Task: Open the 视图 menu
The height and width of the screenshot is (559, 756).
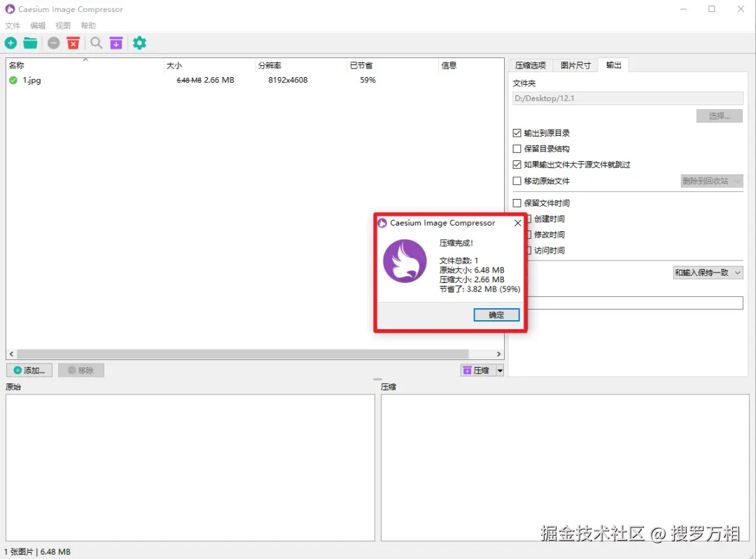Action: tap(63, 25)
